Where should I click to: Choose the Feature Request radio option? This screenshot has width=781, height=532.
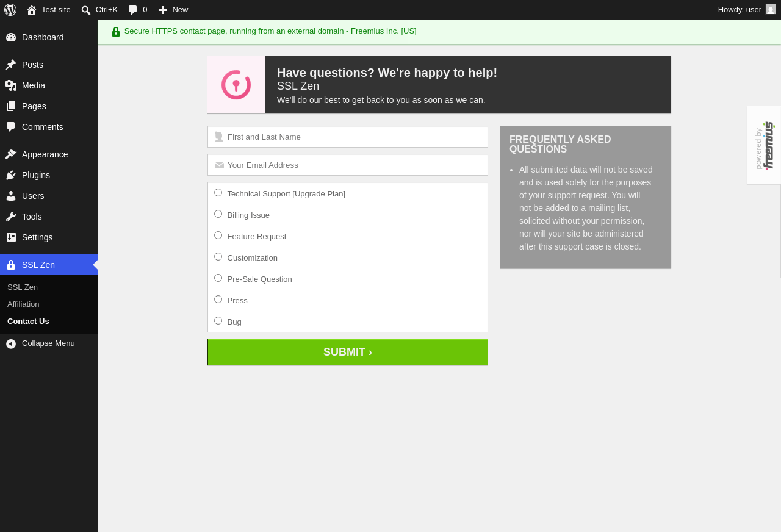point(218,235)
